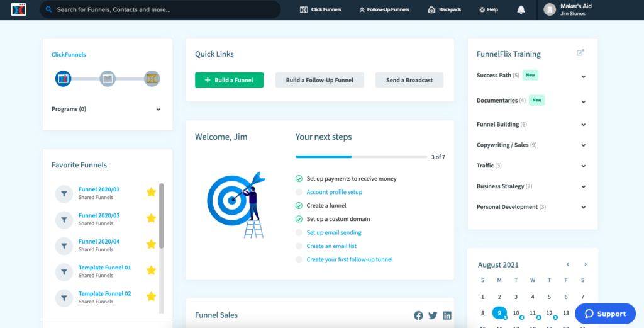Screen dimensions: 644x328
Task: Click the Maker's Aid account avatar
Action: (550, 10)
